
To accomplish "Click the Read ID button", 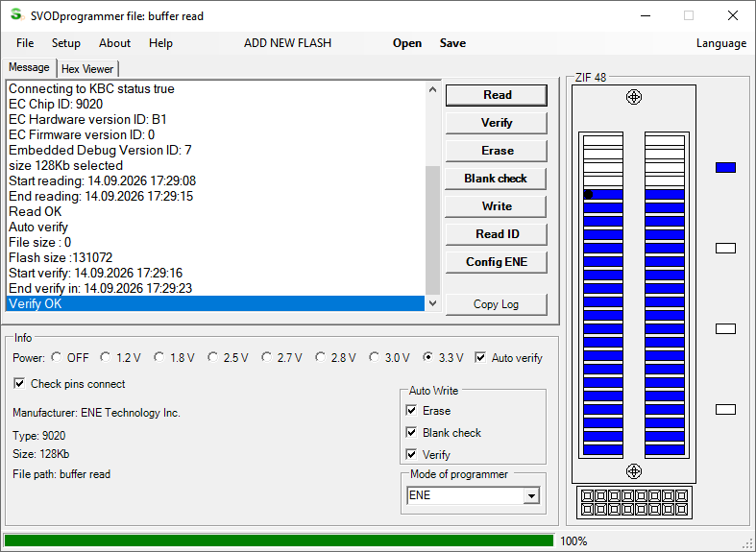I will (497, 234).
